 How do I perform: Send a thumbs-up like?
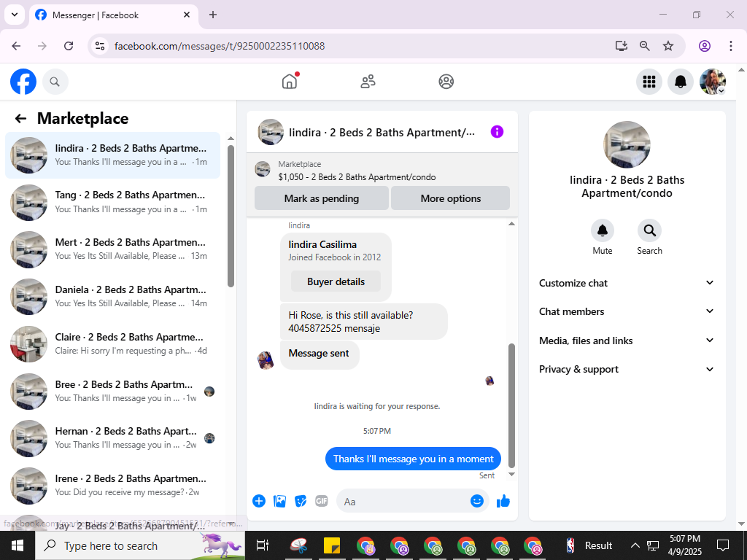503,501
